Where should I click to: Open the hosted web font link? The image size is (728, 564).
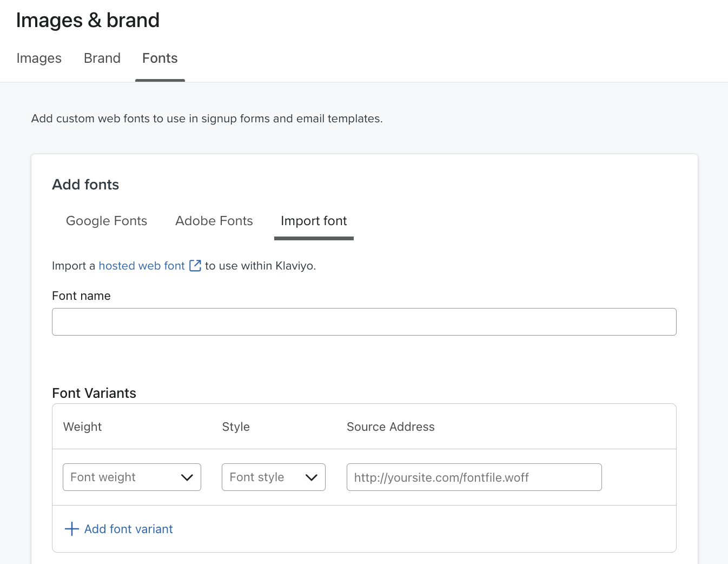click(141, 265)
